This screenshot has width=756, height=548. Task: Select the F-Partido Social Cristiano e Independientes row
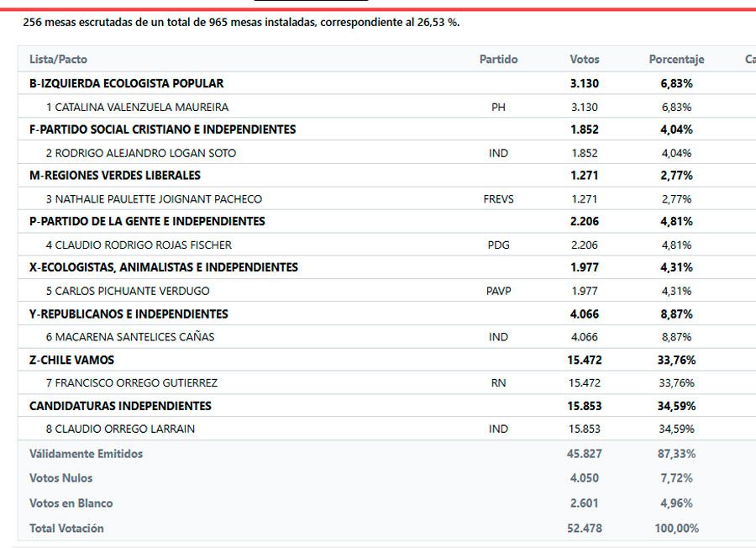point(386,129)
